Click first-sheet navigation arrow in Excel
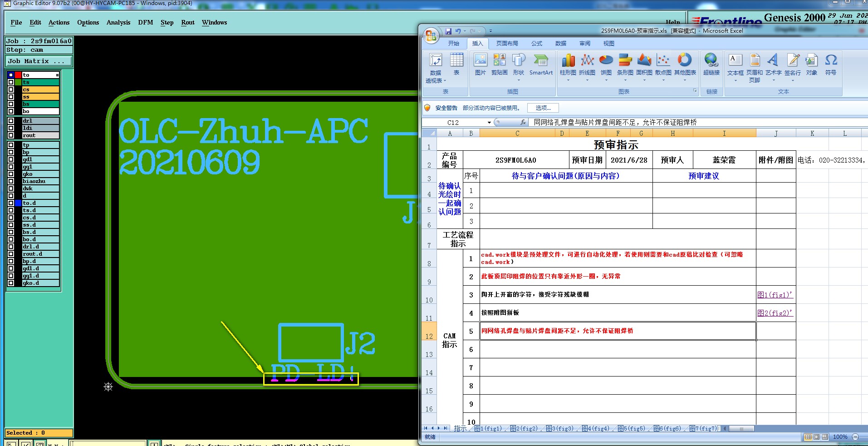The width and height of the screenshot is (868, 446). click(426, 428)
